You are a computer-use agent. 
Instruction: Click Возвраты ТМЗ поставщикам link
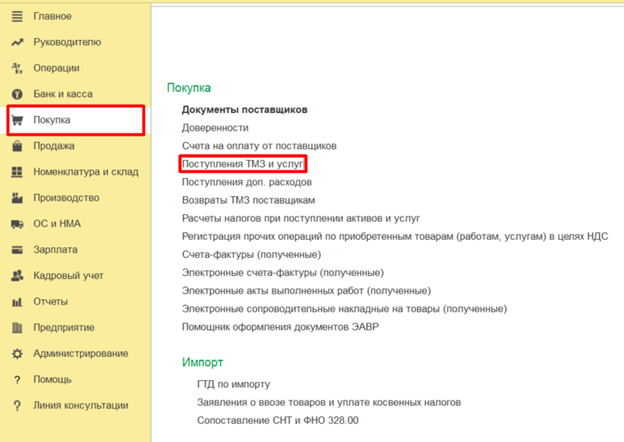tap(246, 200)
